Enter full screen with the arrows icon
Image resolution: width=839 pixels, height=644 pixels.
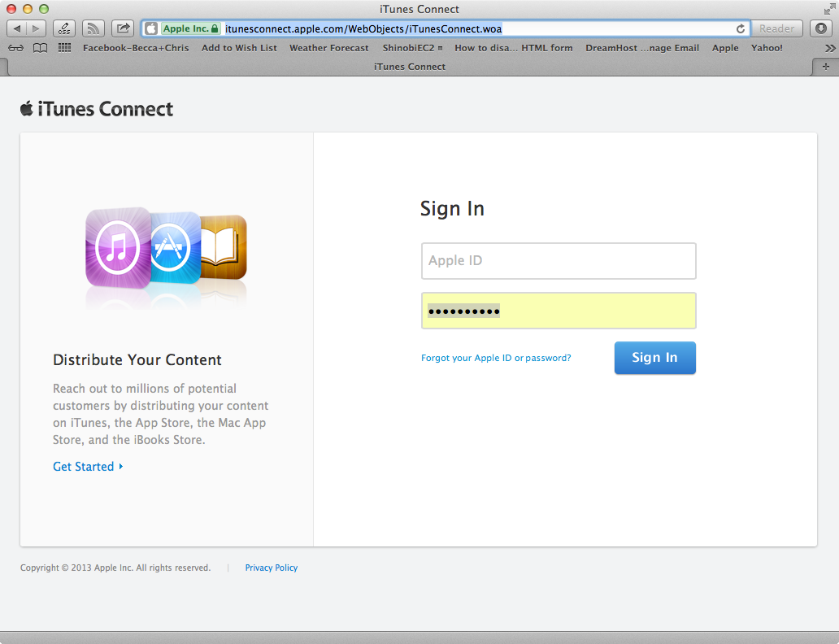click(828, 9)
